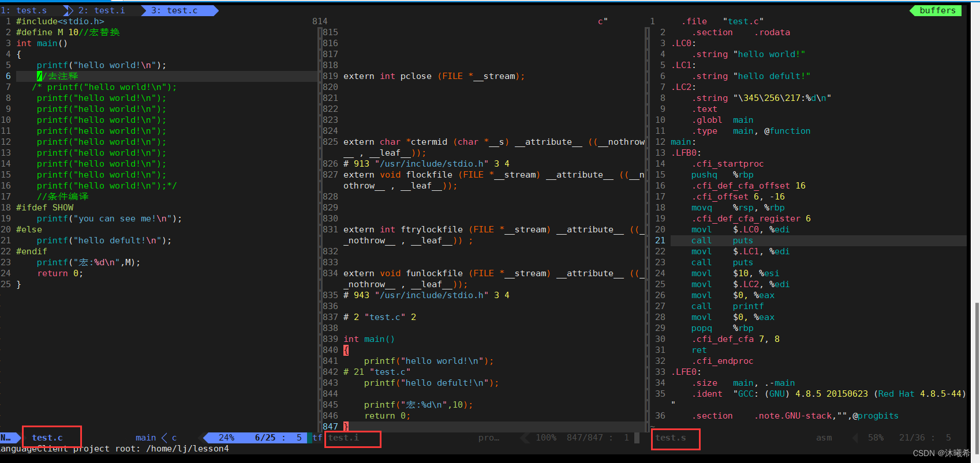This screenshot has height=463, width=980.
Task: Click the ".LC0:" label in test.s
Action: (x=683, y=43)
